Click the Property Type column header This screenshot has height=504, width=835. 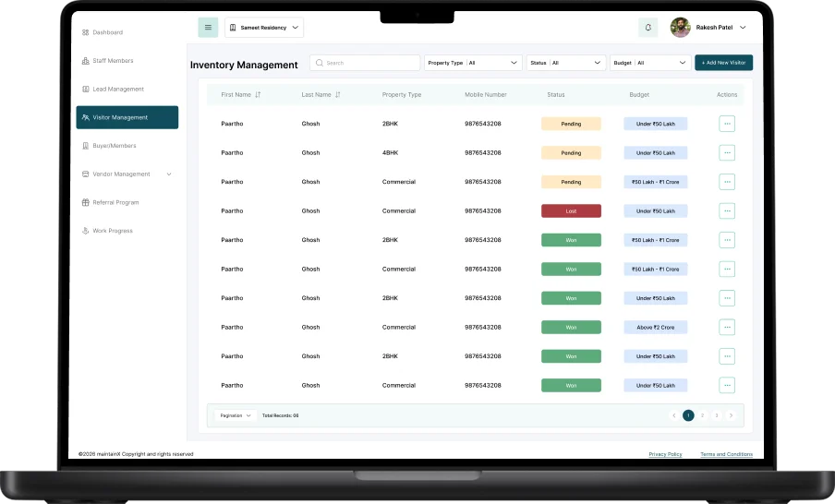402,95
